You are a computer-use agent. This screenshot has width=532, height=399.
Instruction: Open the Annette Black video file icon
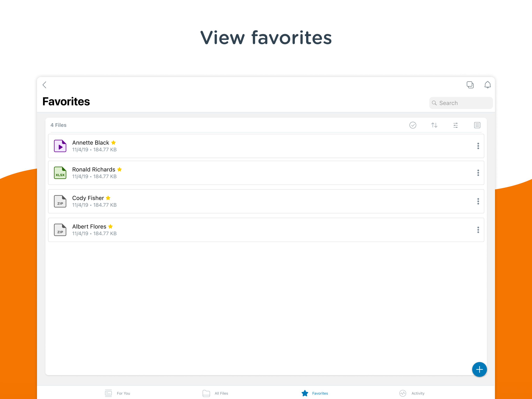click(60, 146)
